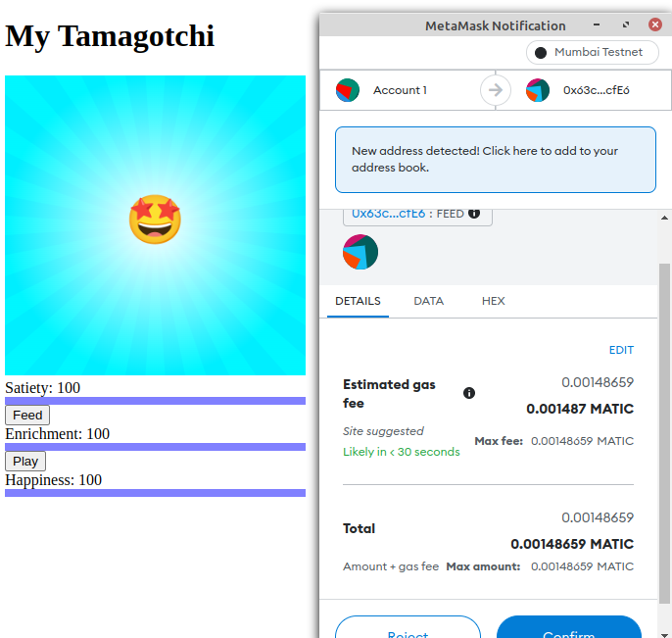Click the Account 1 label

[x=400, y=90]
